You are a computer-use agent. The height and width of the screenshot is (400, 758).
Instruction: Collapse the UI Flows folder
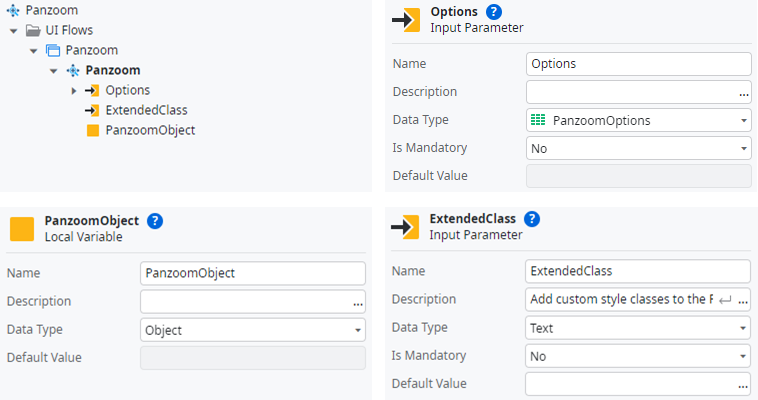pyautogui.click(x=14, y=30)
